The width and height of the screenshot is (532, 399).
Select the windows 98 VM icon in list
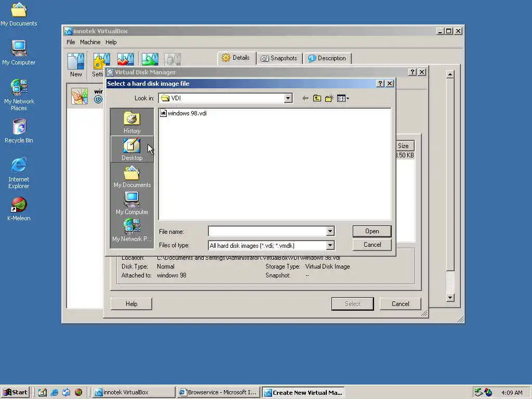pos(79,96)
